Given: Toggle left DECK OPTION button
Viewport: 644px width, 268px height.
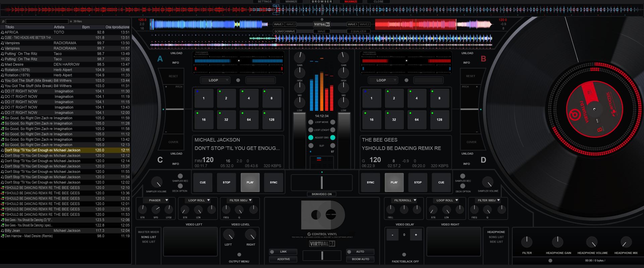Looking at the screenshot, I should click(180, 186).
